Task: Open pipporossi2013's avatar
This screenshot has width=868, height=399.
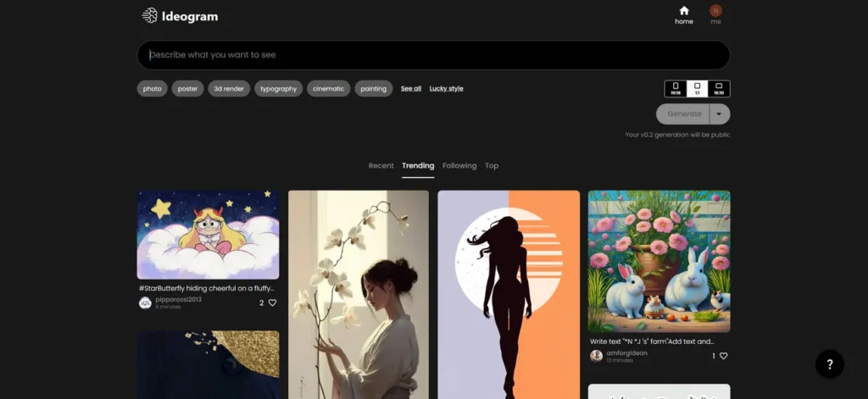Action: (x=145, y=302)
